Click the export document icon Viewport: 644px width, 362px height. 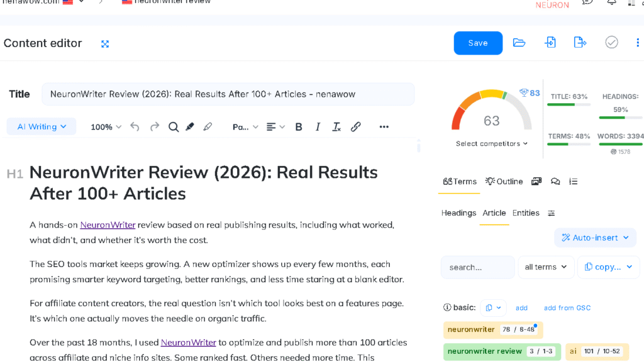point(580,42)
